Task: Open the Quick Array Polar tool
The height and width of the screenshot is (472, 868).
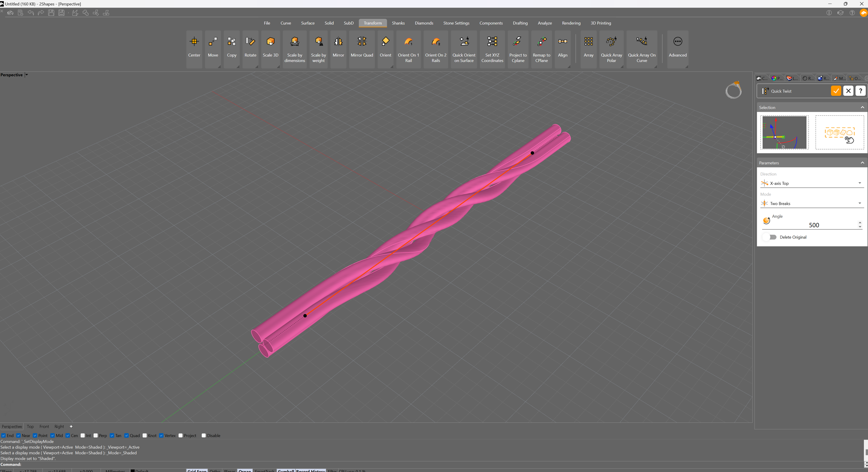Action: (611, 42)
